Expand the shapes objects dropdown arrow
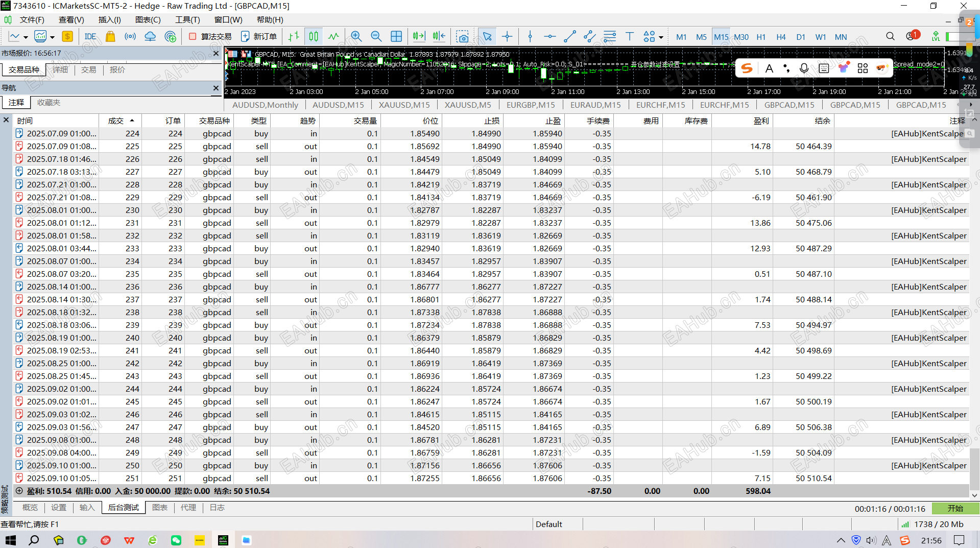The height and width of the screenshot is (548, 980). (661, 37)
